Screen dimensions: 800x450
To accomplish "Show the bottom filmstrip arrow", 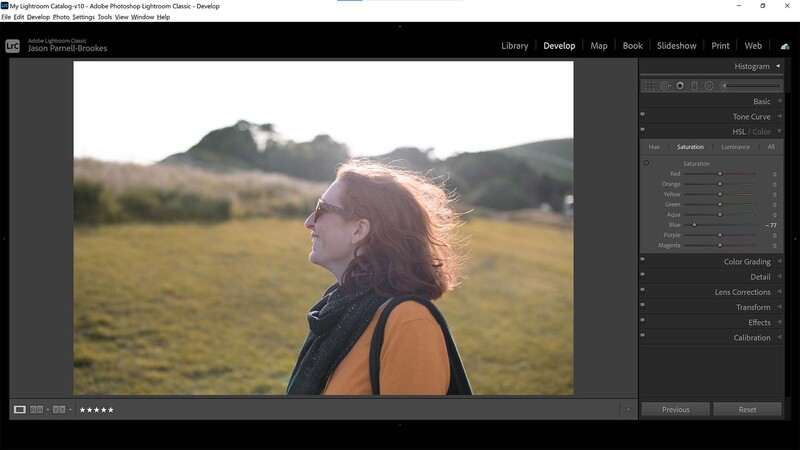I will pyautogui.click(x=399, y=424).
